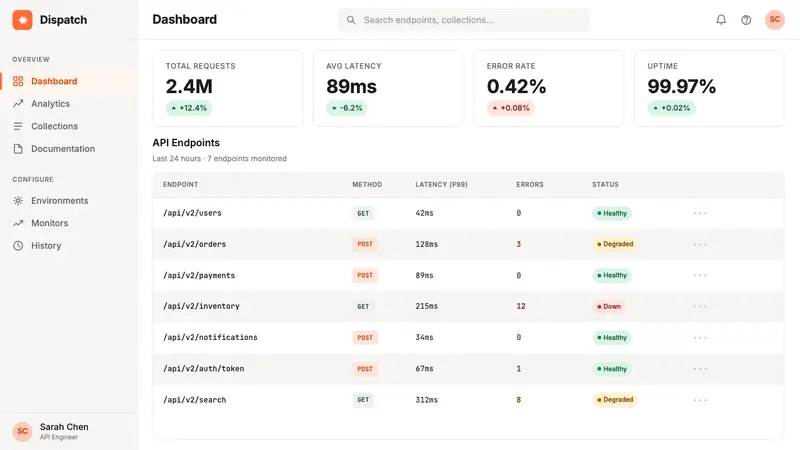Open the Dashboard grid icon
This screenshot has width=800, height=450.
18,81
